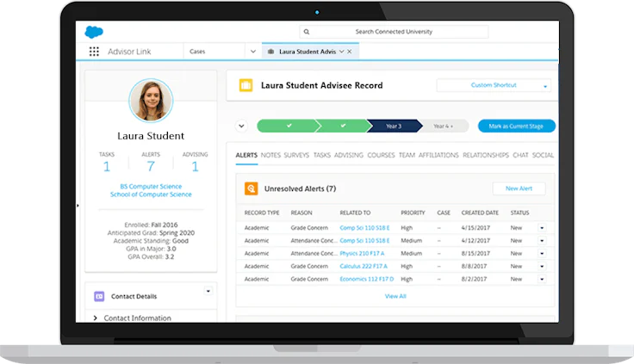634x364 pixels.
Task: Click the New Alert button
Action: pos(519,188)
